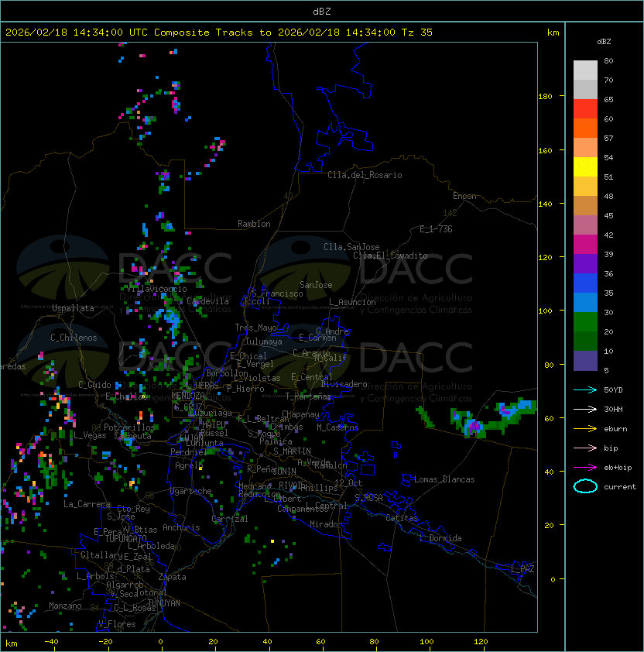Click the Anchoris label

click(x=181, y=527)
